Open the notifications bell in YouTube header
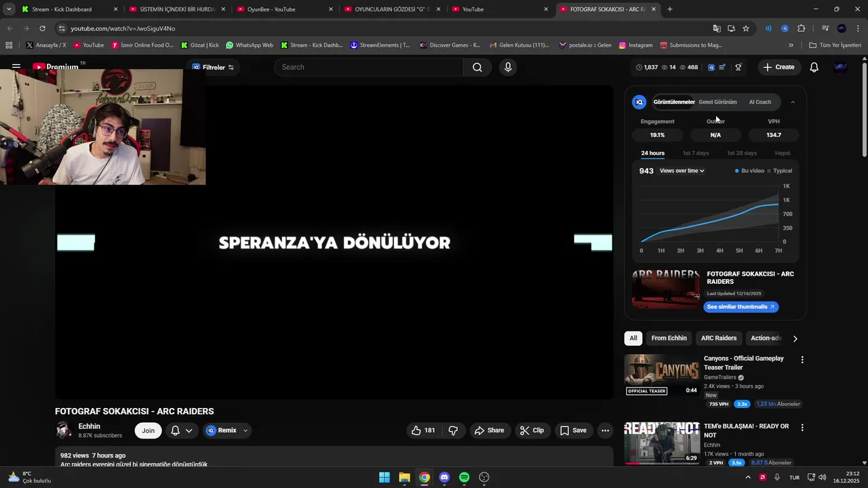Screen dimensions: 868x488 [814, 67]
